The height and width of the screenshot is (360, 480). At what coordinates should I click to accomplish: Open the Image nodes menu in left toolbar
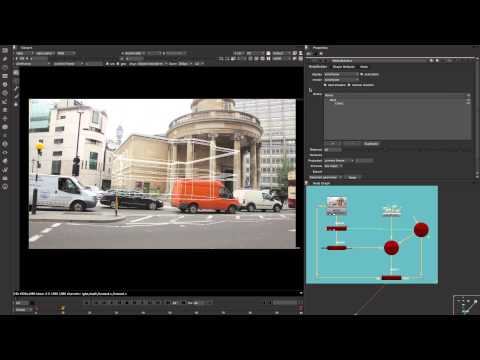pos(5,50)
